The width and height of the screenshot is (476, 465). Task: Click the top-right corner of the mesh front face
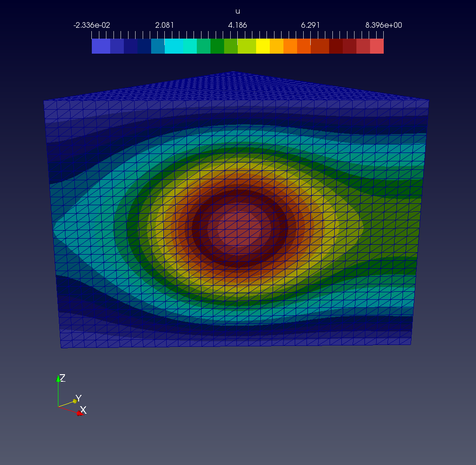tap(428, 100)
